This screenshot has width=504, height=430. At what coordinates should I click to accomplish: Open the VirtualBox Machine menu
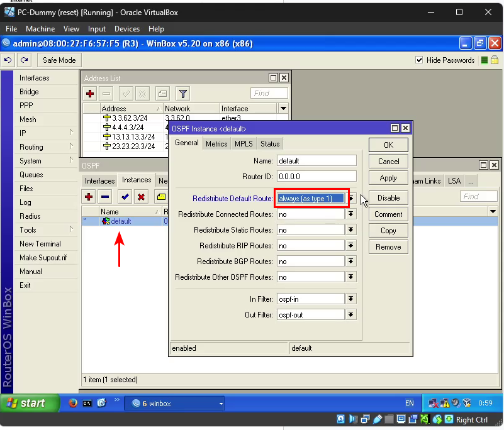(40, 29)
